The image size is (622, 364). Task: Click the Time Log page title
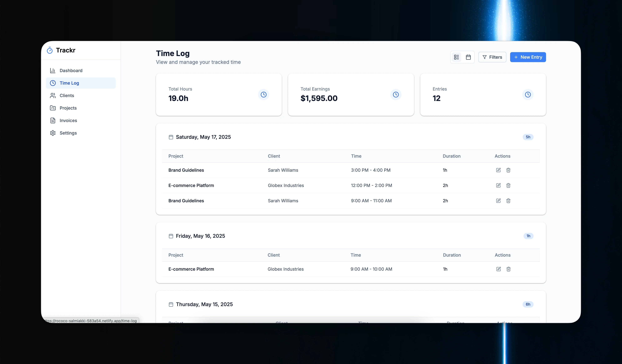point(173,54)
